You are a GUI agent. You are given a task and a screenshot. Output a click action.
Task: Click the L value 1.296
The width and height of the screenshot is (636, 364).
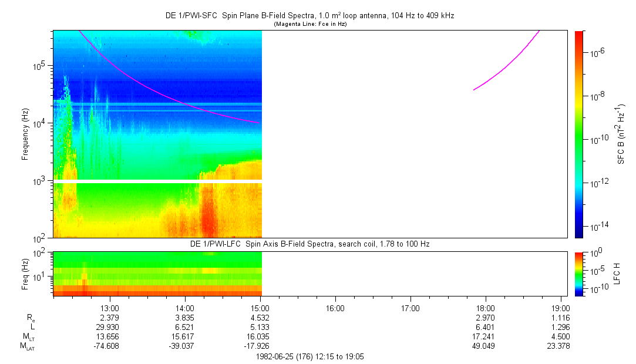[561, 327]
